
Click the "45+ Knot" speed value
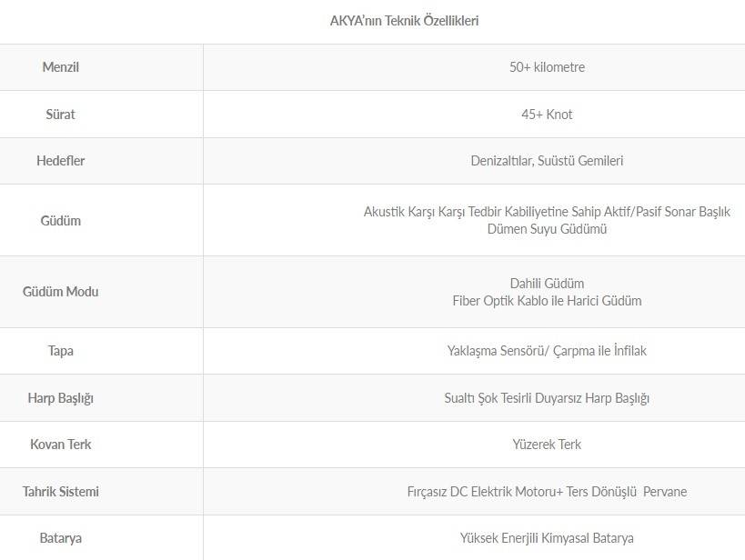tap(547, 115)
